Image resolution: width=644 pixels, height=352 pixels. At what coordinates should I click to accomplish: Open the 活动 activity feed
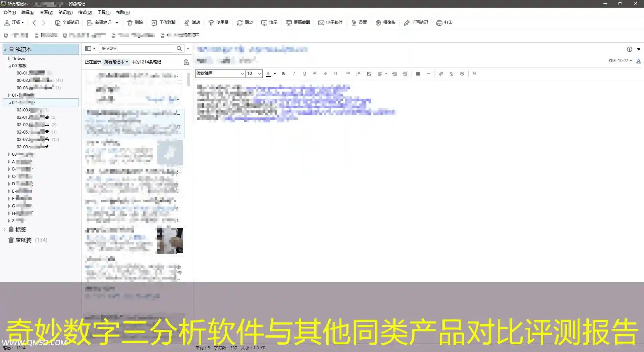pyautogui.click(x=192, y=22)
